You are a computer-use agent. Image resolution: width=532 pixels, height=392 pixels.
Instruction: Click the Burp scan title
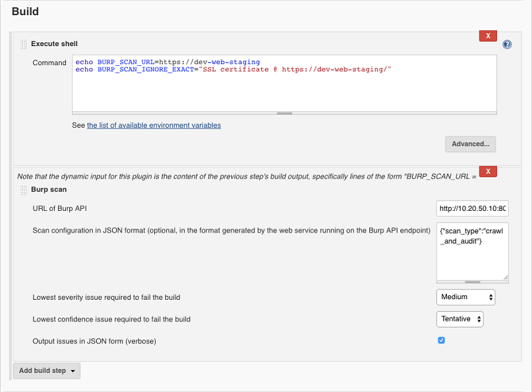pos(49,190)
